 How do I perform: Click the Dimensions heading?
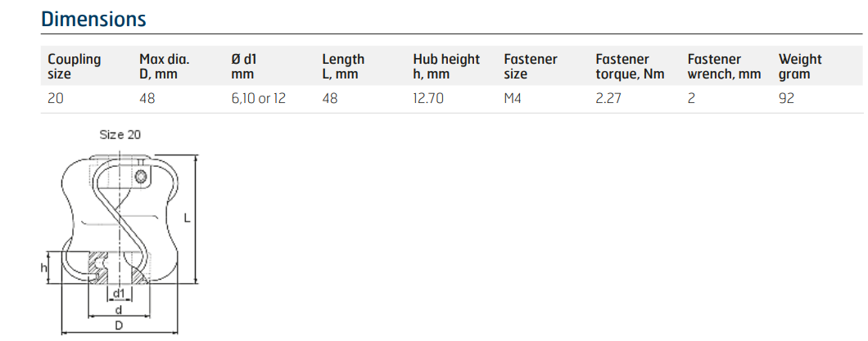coord(93,19)
